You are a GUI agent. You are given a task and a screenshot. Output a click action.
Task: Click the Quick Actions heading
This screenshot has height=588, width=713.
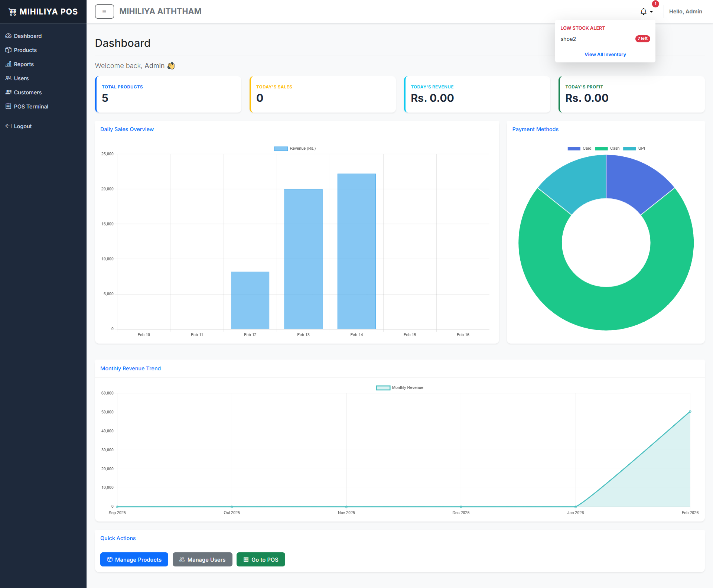pyautogui.click(x=118, y=538)
